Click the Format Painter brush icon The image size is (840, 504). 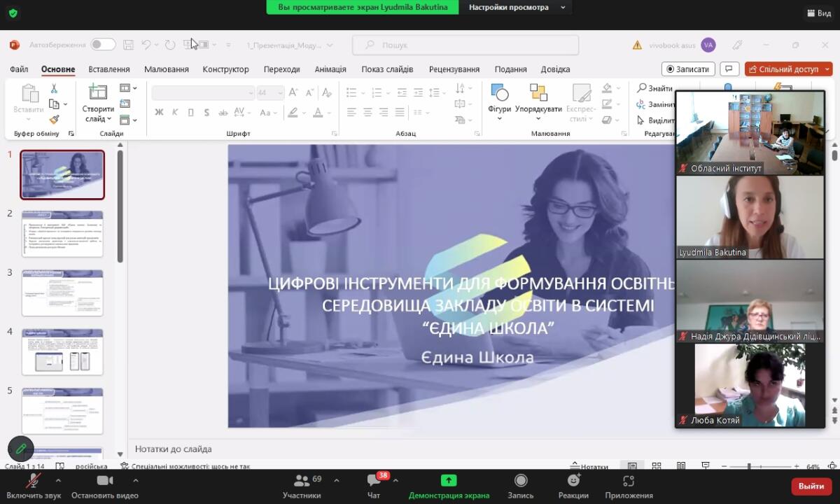click(54, 119)
